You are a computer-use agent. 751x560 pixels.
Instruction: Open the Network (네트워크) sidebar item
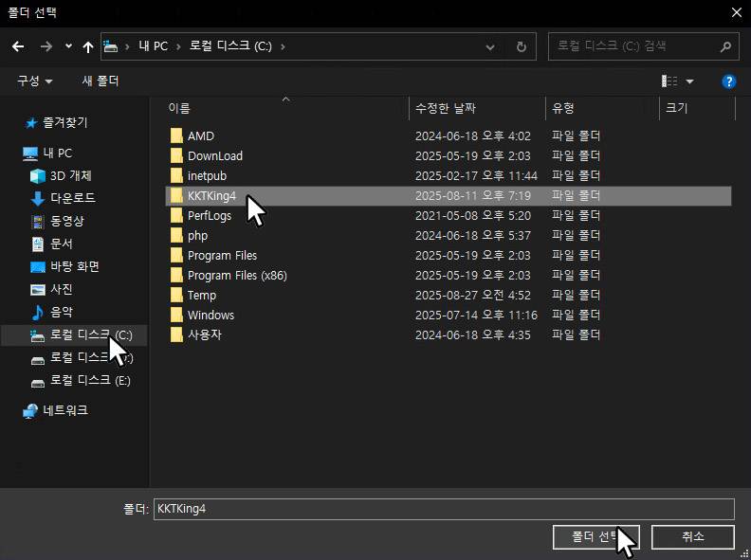pyautogui.click(x=64, y=410)
